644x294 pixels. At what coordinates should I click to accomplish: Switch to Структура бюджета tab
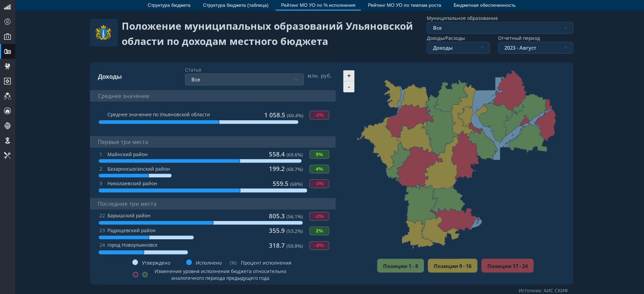[169, 5]
